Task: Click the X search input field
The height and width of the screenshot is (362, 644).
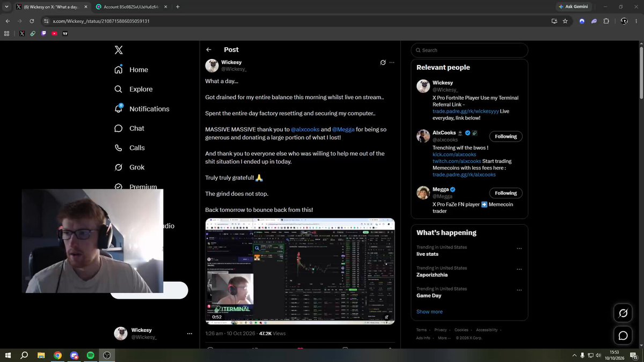Action: pos(470,50)
